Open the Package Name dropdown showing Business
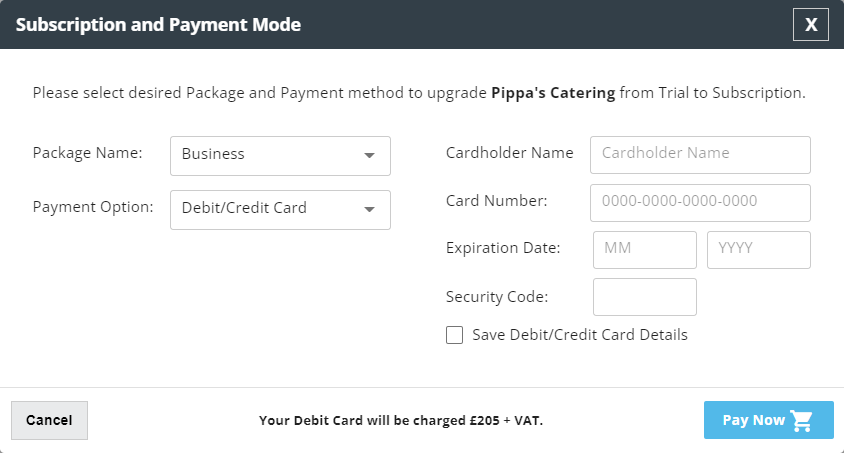 pyautogui.click(x=280, y=155)
